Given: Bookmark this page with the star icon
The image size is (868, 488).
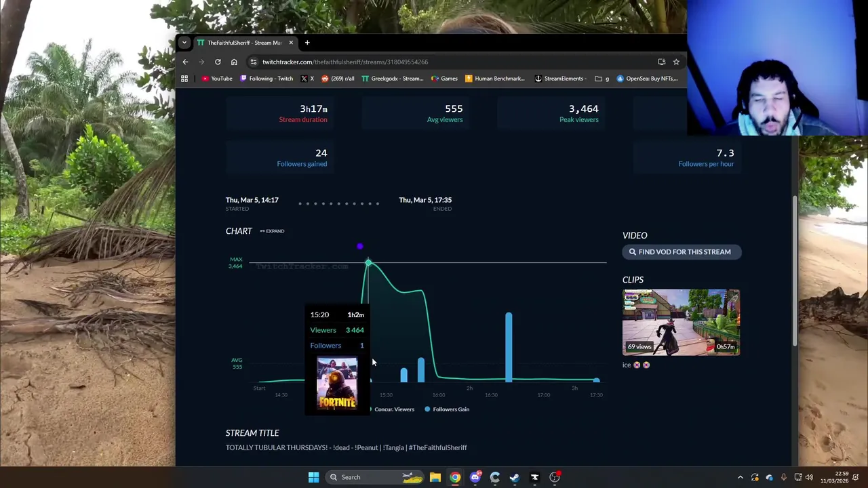Looking at the screenshot, I should [x=676, y=62].
